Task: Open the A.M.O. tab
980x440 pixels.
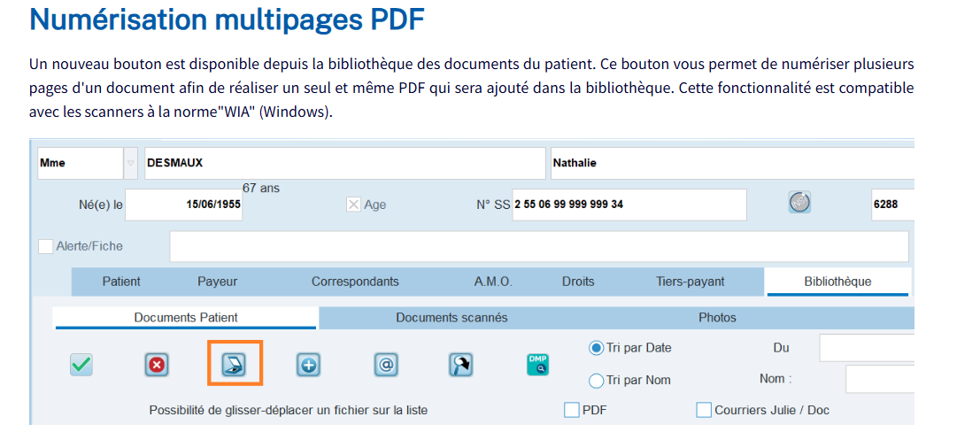Action: pyautogui.click(x=493, y=282)
